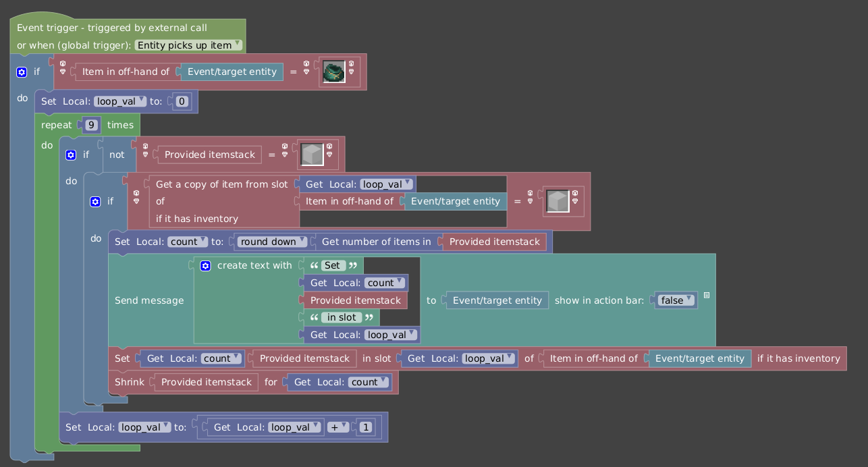Edit the number 0 in the Set loop_val block
Screen dimensions: 868x467
pyautogui.click(x=182, y=101)
